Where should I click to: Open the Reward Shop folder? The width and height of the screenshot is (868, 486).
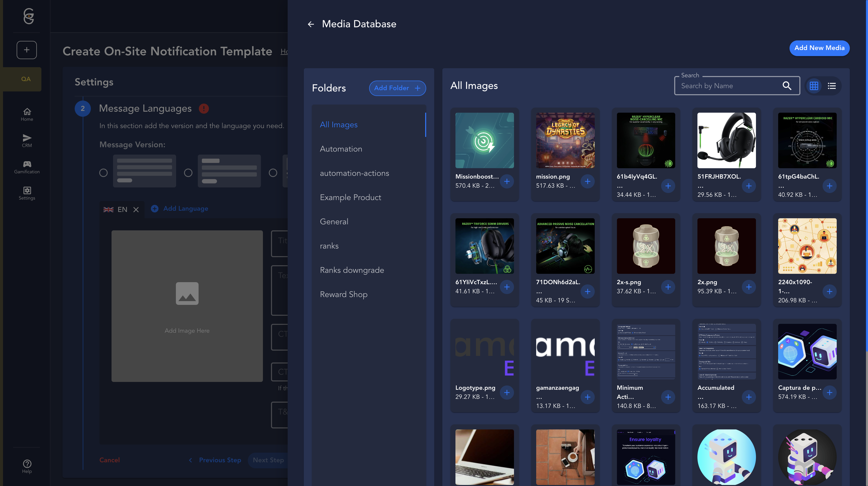pos(343,295)
